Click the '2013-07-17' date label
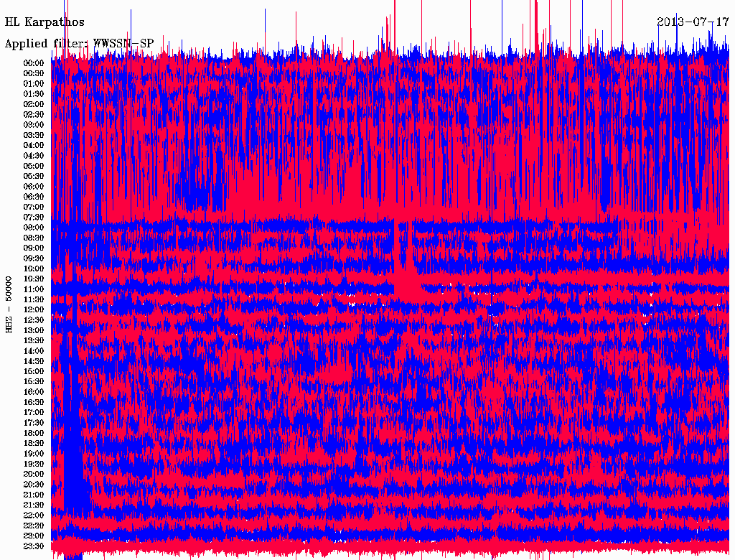 pyautogui.click(x=693, y=22)
